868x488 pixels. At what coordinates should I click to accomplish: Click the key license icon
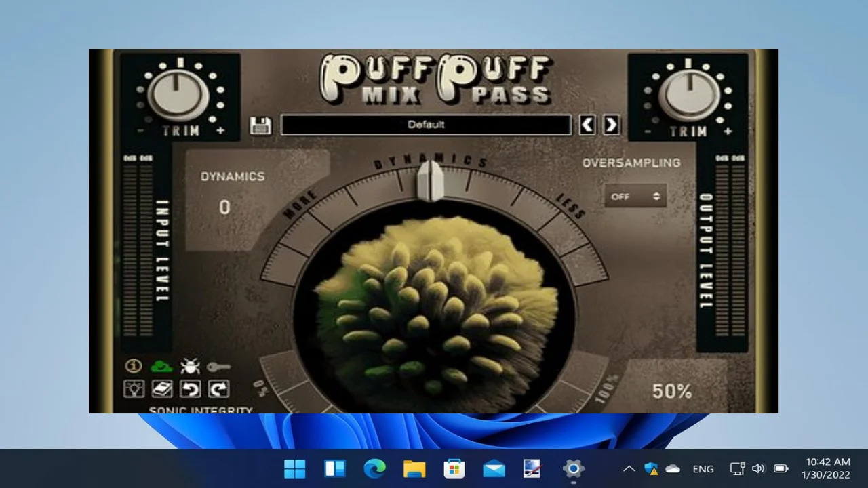pyautogui.click(x=218, y=367)
